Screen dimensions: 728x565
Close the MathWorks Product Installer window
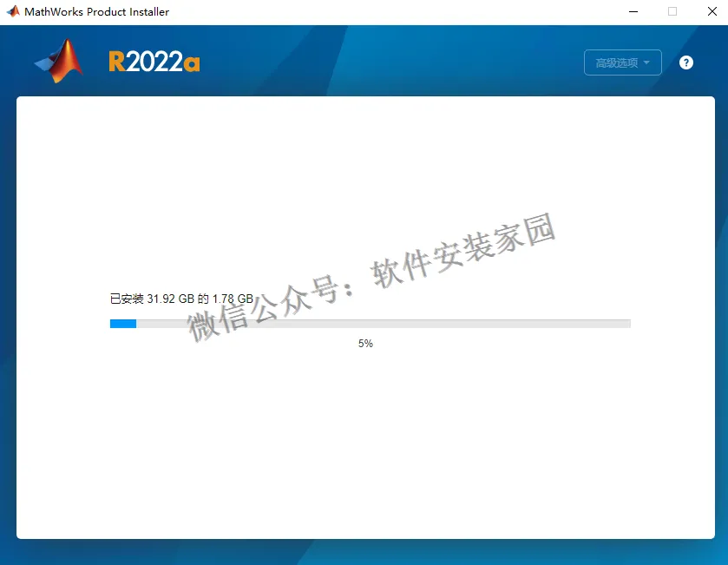[x=712, y=11]
